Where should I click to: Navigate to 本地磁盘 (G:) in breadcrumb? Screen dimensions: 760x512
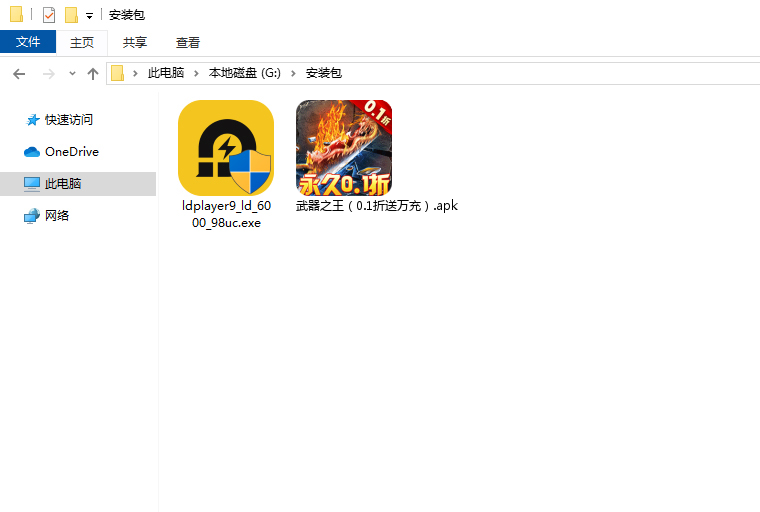tap(245, 73)
